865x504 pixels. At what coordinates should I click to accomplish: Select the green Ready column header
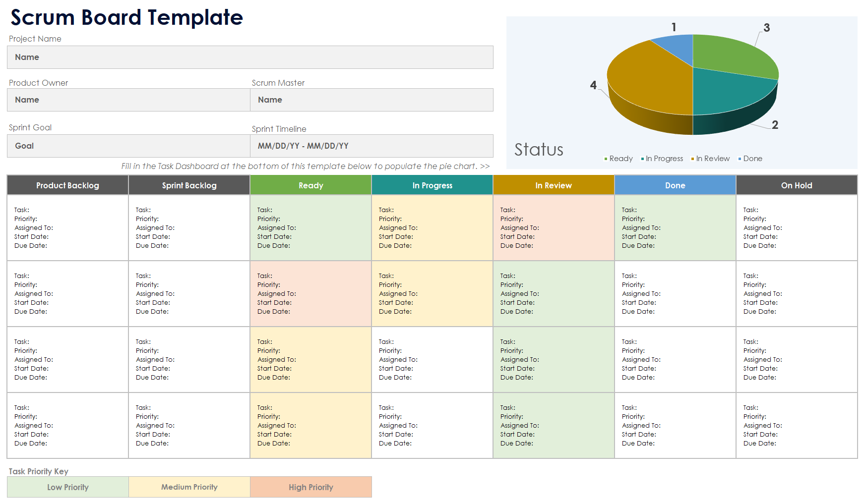click(x=310, y=185)
